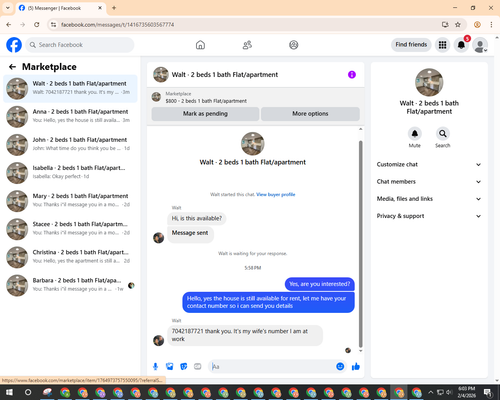Send a thumbs up like

pos(356,367)
